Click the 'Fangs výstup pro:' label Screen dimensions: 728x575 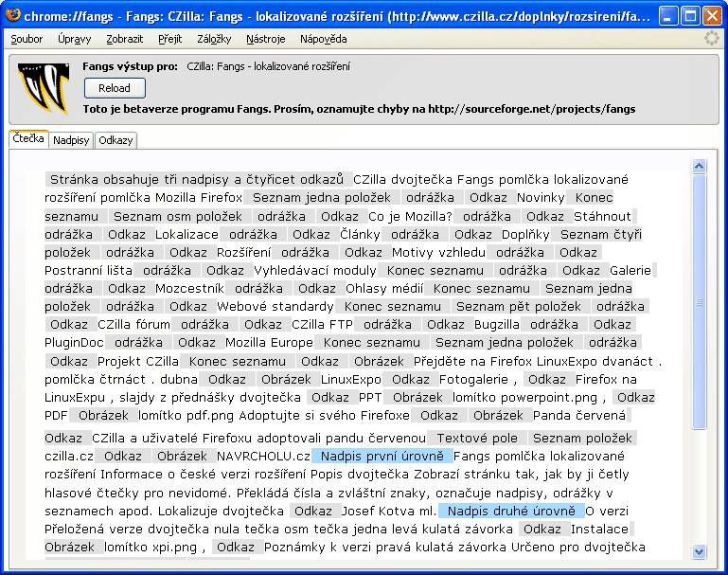click(130, 66)
